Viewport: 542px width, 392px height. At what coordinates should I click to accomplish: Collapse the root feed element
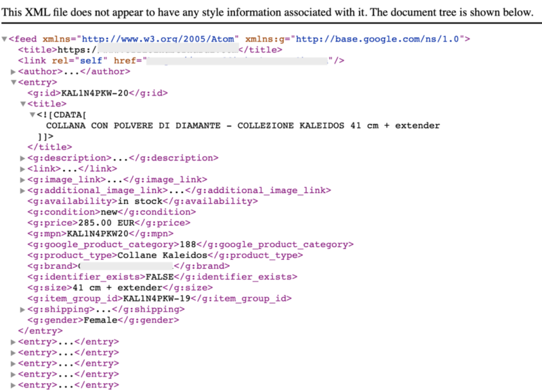pyautogui.click(x=5, y=40)
